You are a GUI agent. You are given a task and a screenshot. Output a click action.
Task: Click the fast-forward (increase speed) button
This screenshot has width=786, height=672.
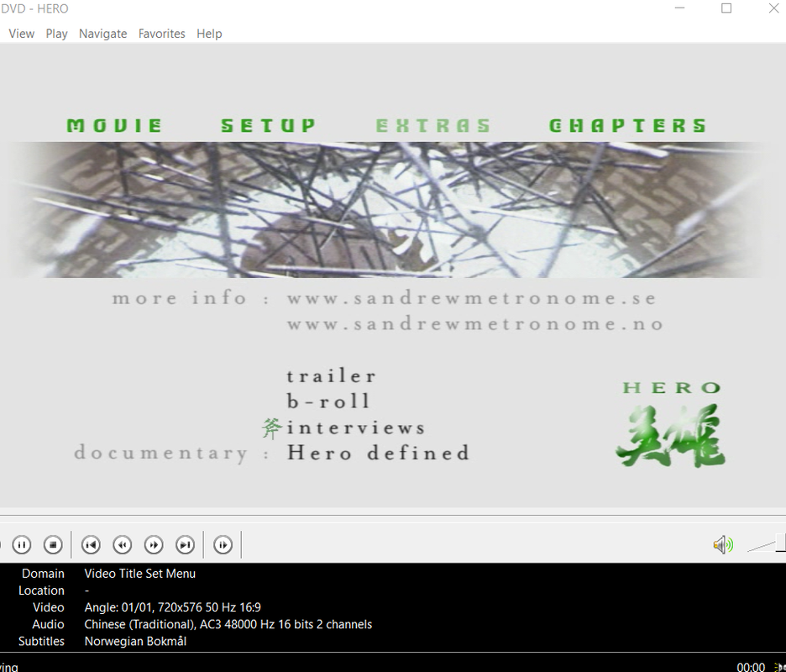pyautogui.click(x=154, y=544)
